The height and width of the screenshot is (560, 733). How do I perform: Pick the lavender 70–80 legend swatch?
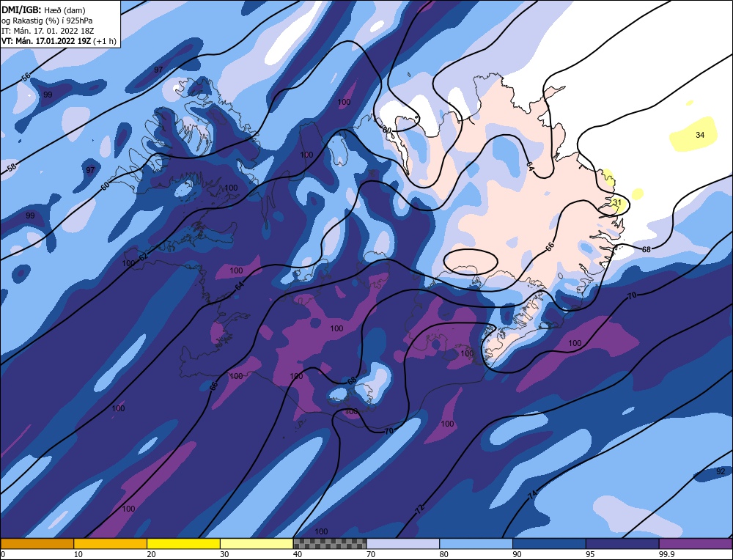[403, 543]
